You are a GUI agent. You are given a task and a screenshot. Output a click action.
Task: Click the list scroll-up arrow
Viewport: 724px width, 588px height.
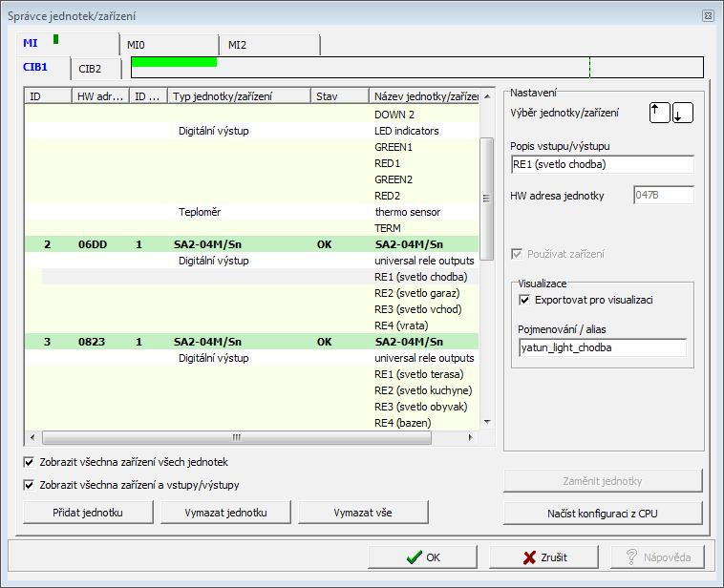487,96
